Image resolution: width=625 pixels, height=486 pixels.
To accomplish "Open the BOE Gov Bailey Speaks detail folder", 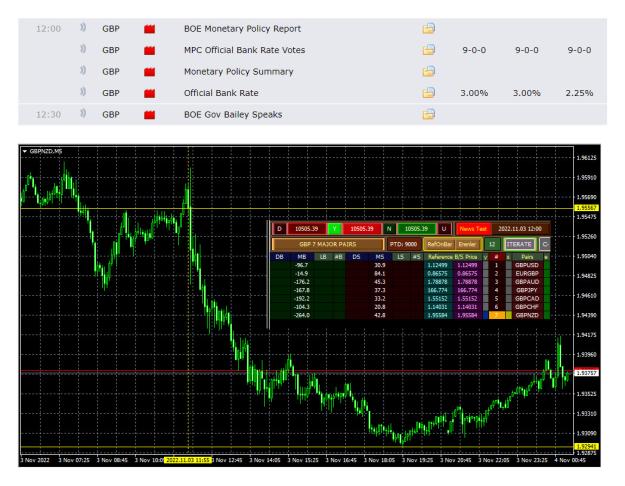I will coord(428,114).
